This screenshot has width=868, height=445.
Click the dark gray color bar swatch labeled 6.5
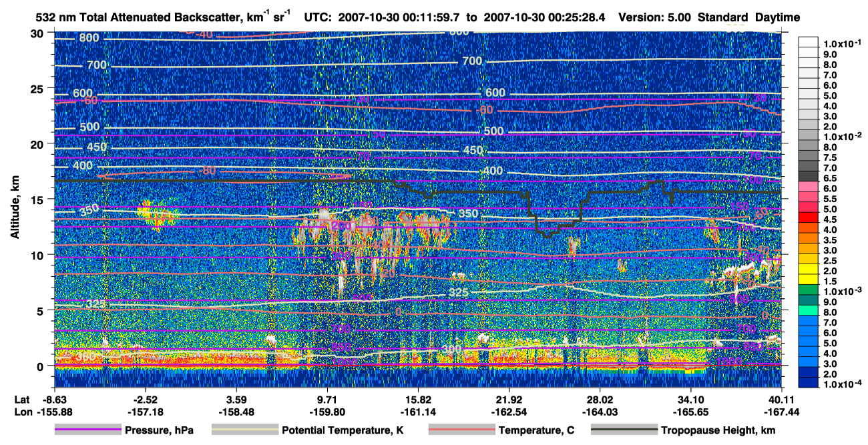click(x=807, y=175)
